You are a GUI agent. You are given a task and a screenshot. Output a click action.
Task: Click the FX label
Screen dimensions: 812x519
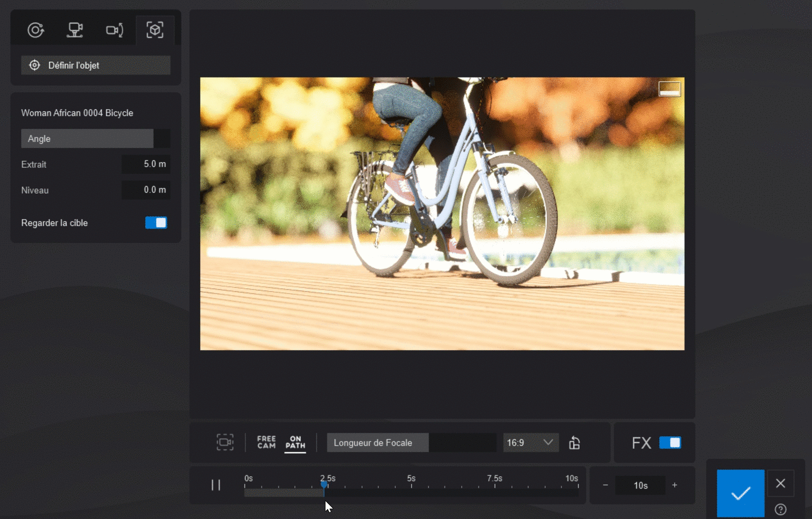(x=642, y=443)
